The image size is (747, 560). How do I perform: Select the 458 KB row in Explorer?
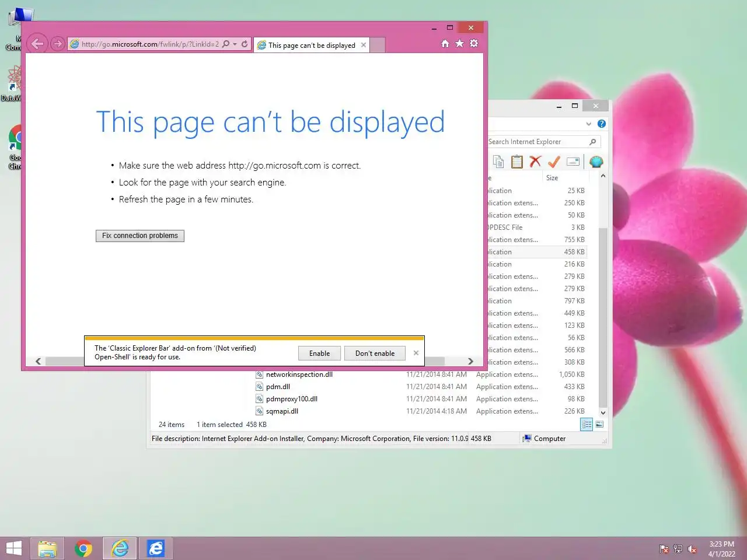click(537, 252)
